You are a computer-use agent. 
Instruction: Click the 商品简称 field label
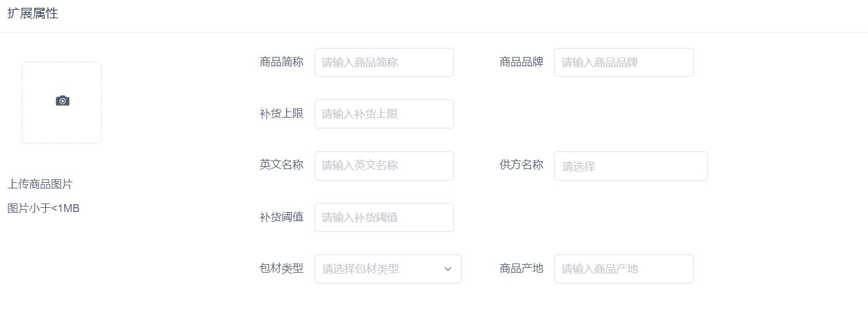click(x=281, y=62)
